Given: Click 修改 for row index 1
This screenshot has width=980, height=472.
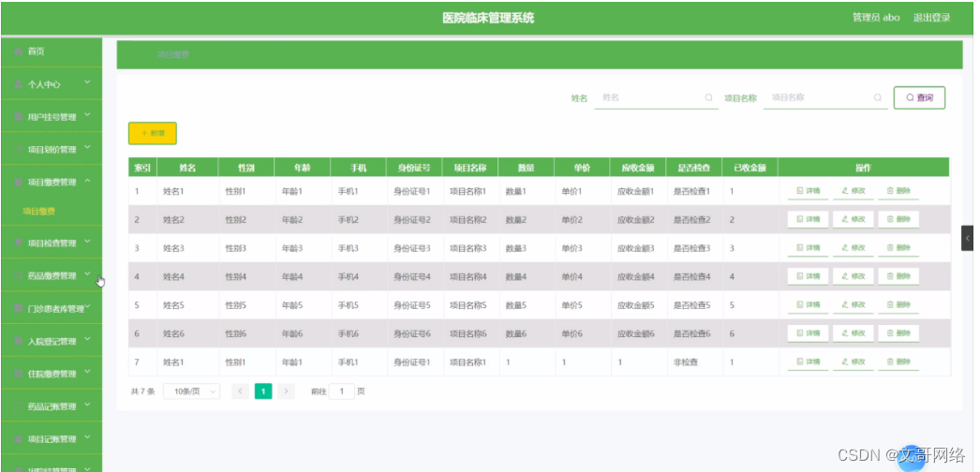Looking at the screenshot, I should point(854,191).
